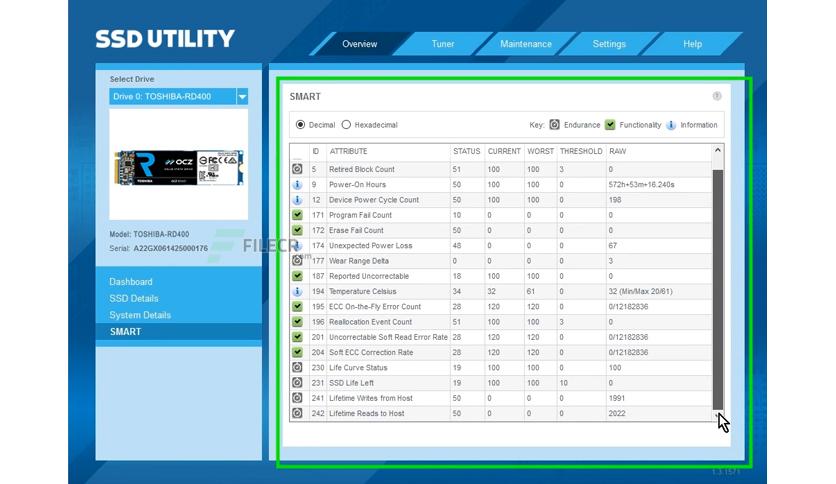Click the Drive 0: TOSHIBA-RD400 combo box
The height and width of the screenshot is (484, 836).
[179, 96]
